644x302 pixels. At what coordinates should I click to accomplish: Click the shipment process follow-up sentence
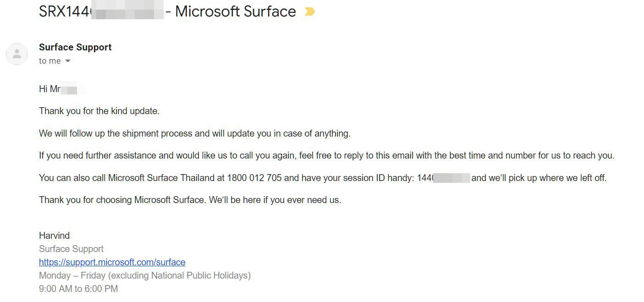pyautogui.click(x=195, y=133)
